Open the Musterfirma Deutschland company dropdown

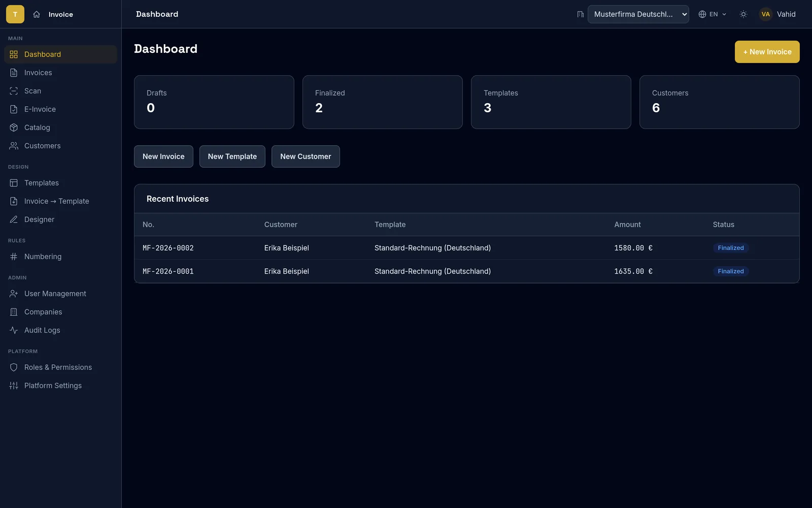pyautogui.click(x=638, y=14)
